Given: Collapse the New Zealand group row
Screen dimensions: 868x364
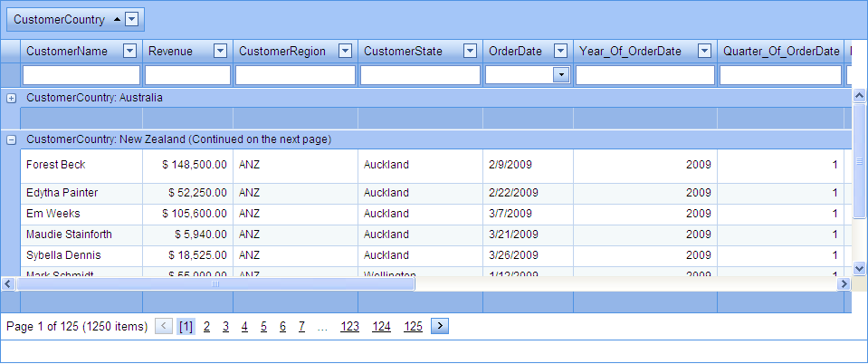Looking at the screenshot, I should [11, 140].
